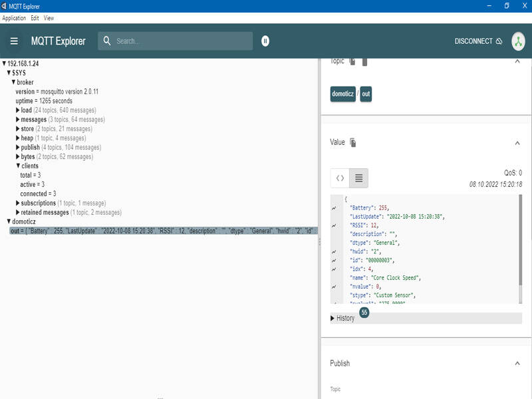This screenshot has height=399, width=532.
Task: Expand the heap topic node
Action: pos(18,138)
